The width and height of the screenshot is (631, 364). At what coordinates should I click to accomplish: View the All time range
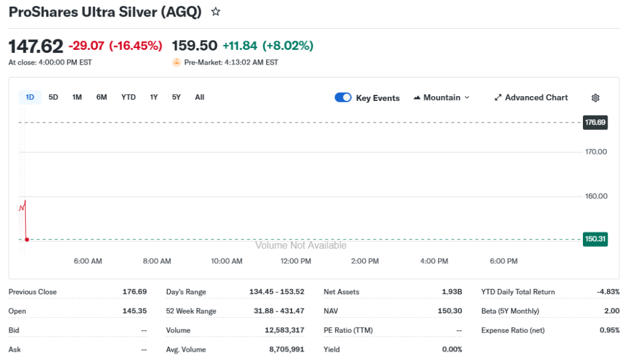coord(200,97)
